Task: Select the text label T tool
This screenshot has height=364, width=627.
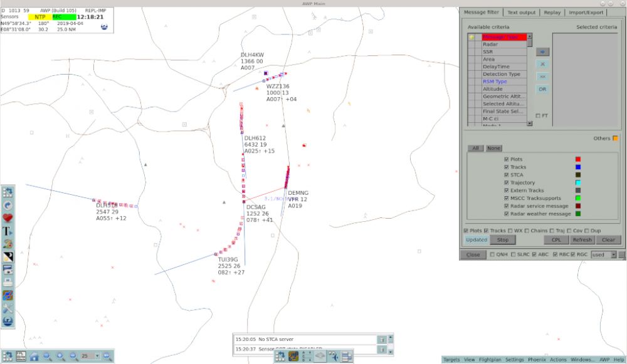Action: coord(8,231)
